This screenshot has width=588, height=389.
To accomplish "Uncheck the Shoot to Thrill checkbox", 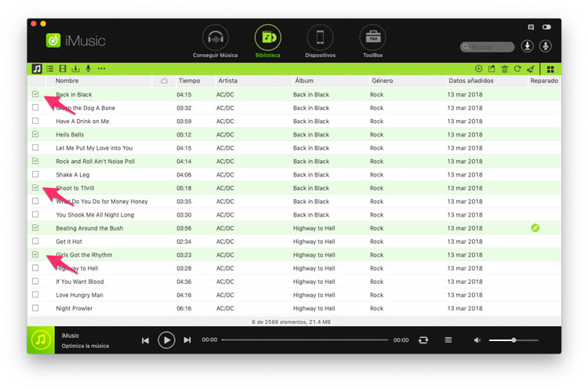I will point(35,187).
